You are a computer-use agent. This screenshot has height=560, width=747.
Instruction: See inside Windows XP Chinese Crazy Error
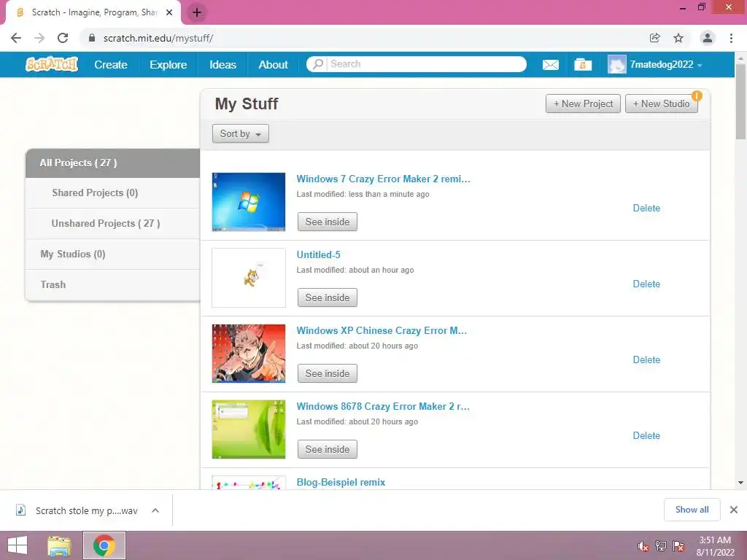[328, 373]
